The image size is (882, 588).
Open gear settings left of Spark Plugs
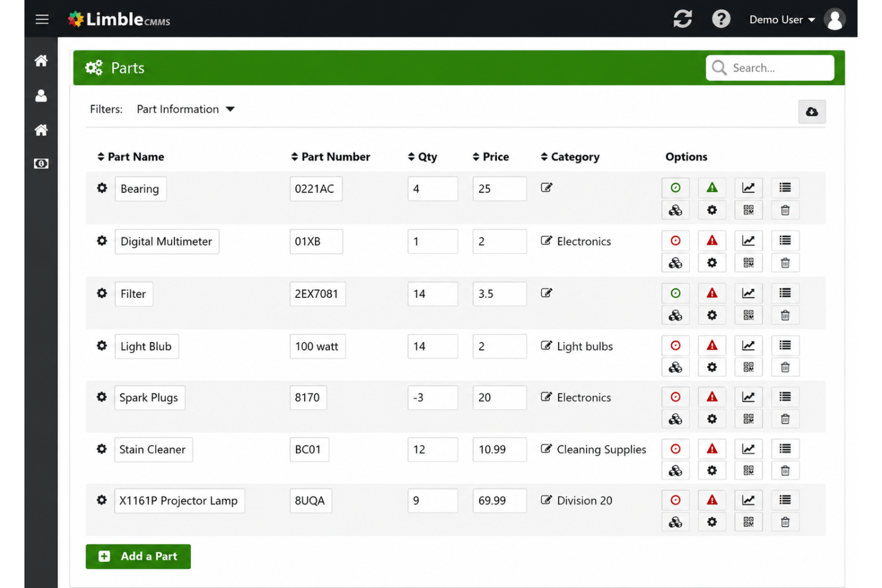click(102, 397)
